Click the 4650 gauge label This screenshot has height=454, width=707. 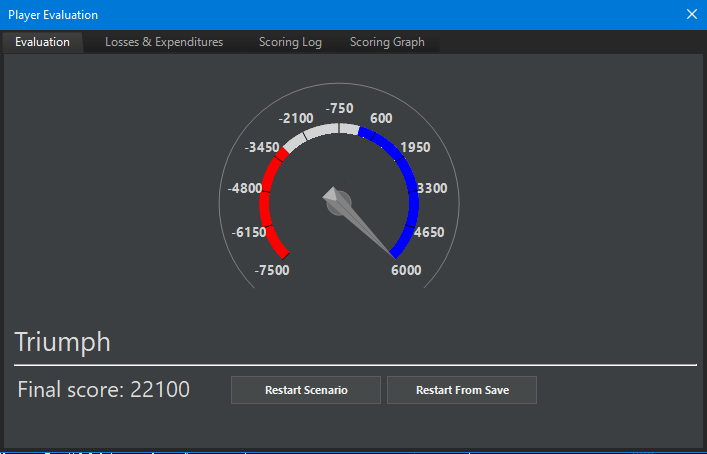[429, 232]
